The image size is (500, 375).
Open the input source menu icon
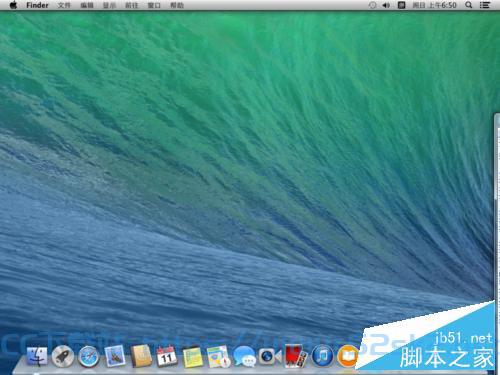click(x=401, y=5)
